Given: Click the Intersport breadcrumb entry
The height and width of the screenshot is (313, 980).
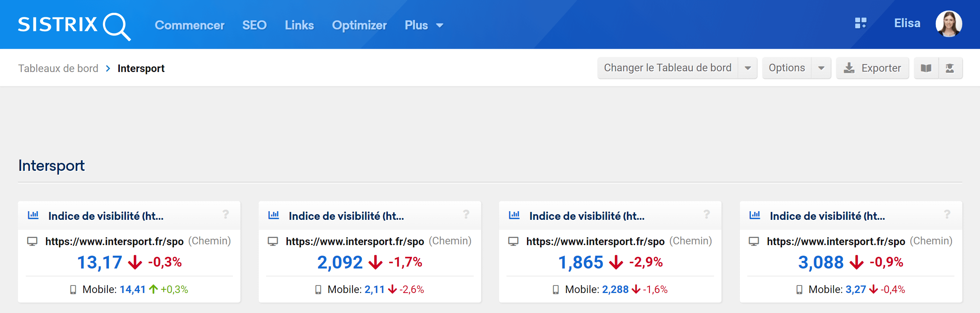Looking at the screenshot, I should pyautogui.click(x=141, y=68).
